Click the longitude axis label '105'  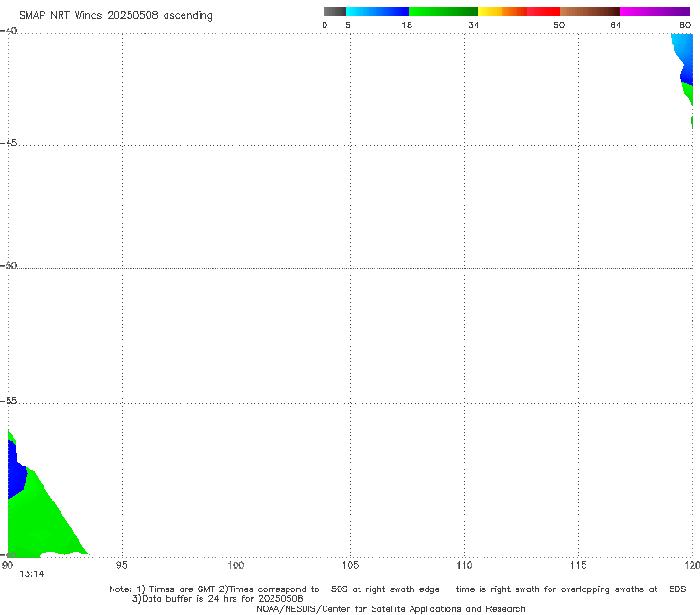point(350,566)
